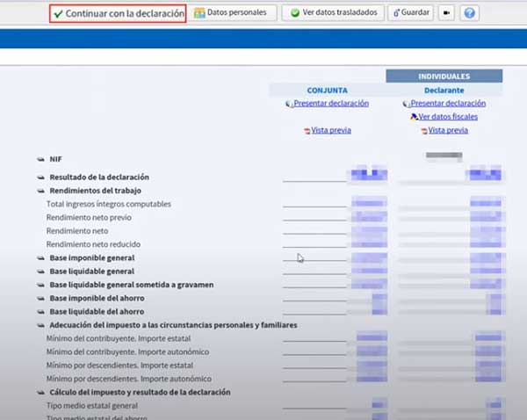Open Ver datos fiscales link
This screenshot has width=527, height=420.
point(448,117)
